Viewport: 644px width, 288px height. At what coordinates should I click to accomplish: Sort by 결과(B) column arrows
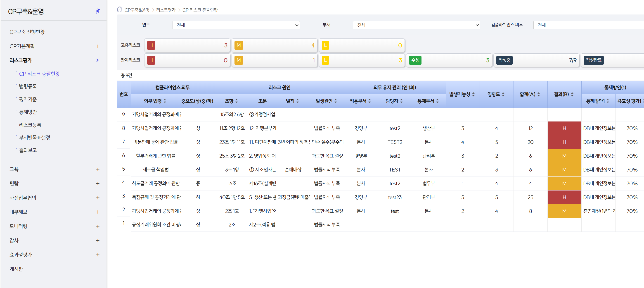point(572,94)
